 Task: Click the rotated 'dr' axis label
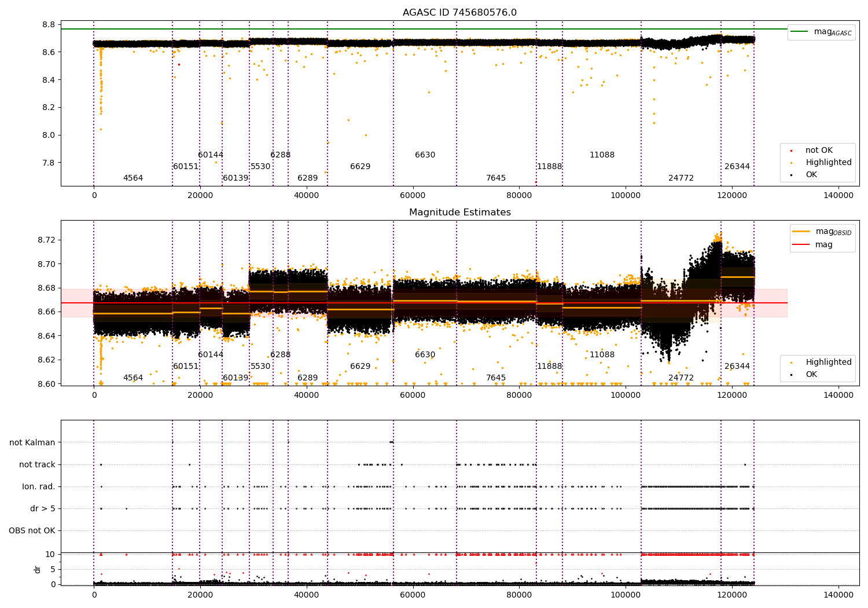[38, 570]
